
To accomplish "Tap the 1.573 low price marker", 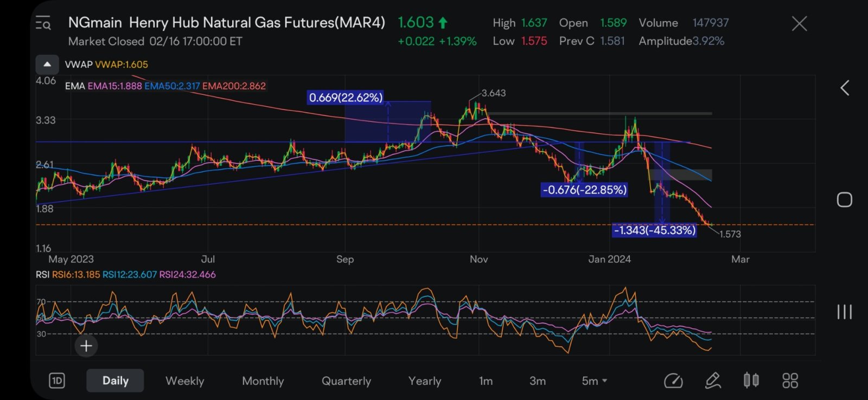I will click(730, 234).
